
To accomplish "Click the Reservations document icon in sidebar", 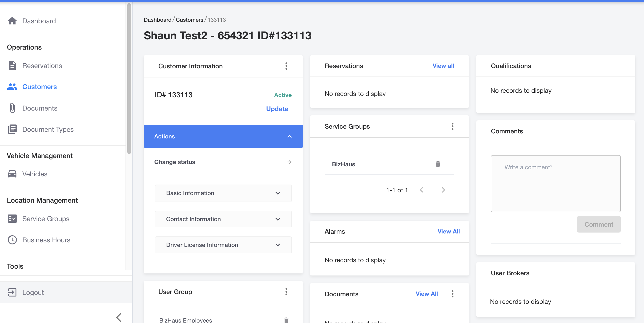I will pyautogui.click(x=12, y=66).
